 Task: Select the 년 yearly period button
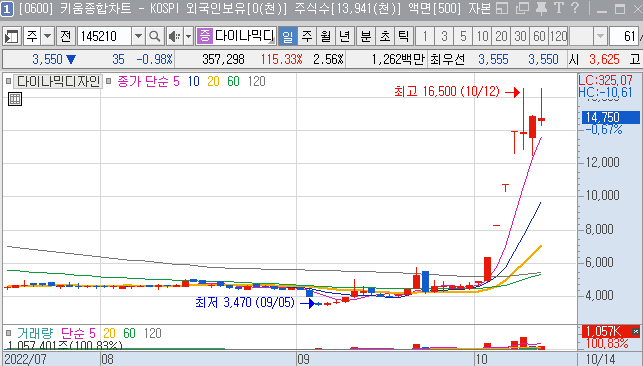[344, 36]
